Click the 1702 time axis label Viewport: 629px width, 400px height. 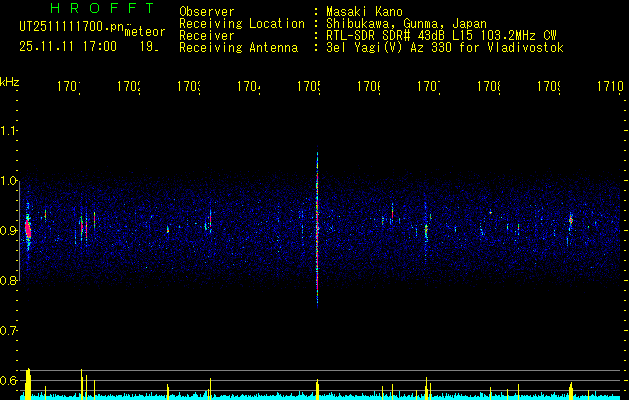(x=129, y=87)
